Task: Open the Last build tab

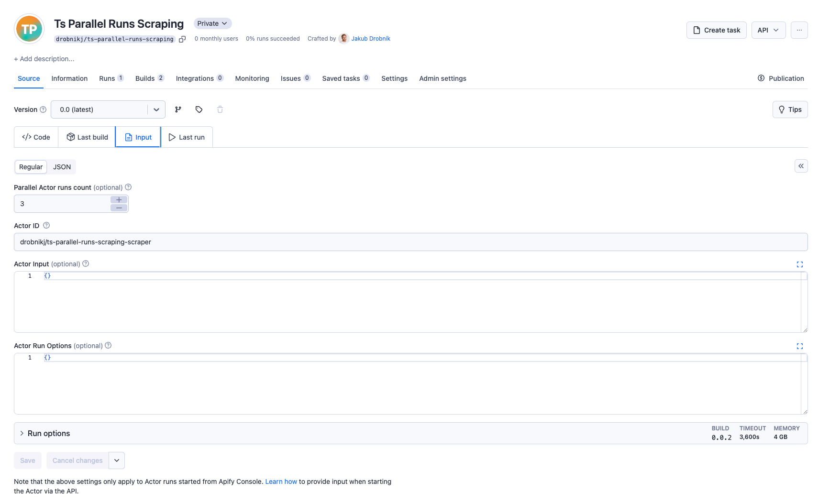Action: click(87, 137)
